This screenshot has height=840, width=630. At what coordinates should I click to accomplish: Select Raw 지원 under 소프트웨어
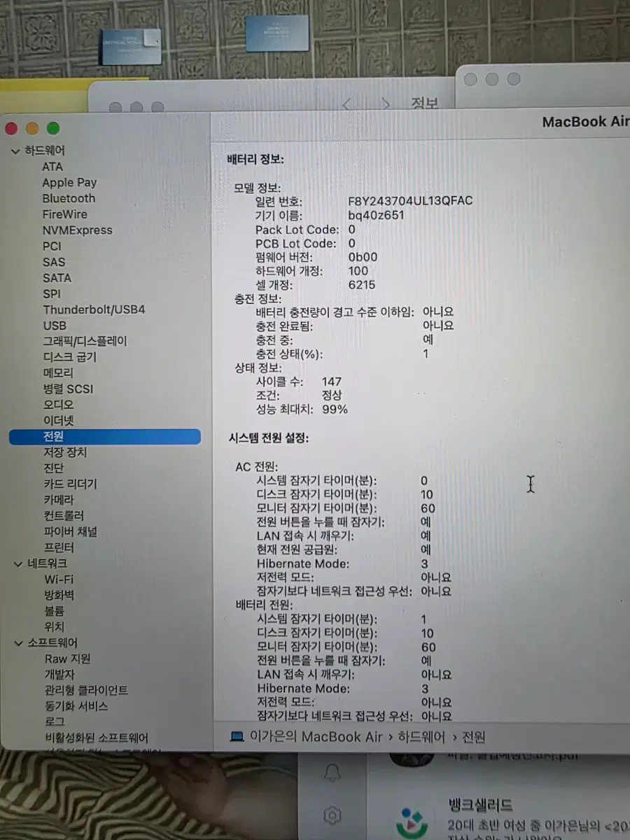pyautogui.click(x=67, y=659)
